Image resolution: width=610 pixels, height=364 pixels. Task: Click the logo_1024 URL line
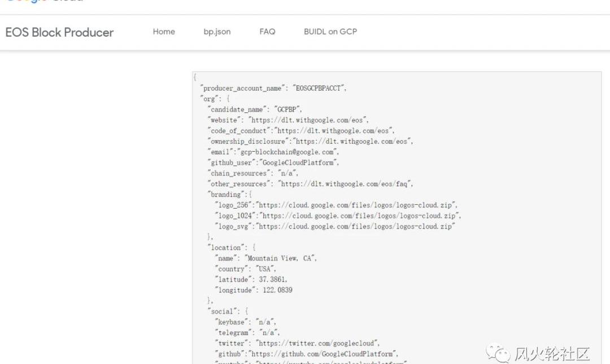pyautogui.click(x=338, y=216)
